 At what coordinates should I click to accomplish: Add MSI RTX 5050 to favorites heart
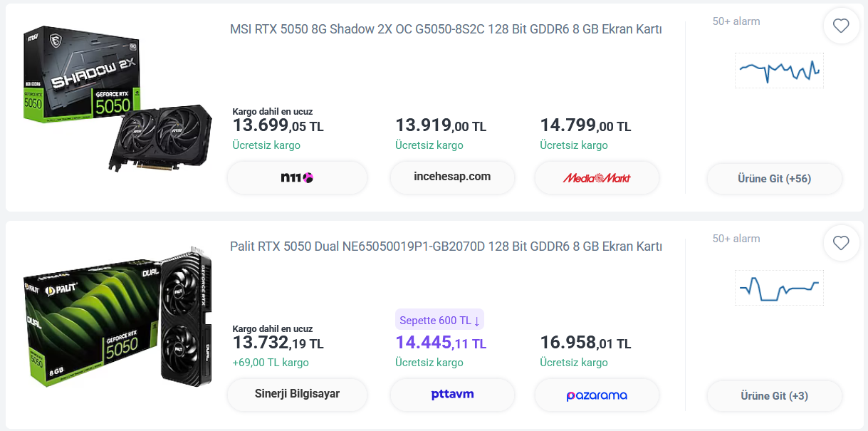pyautogui.click(x=841, y=26)
